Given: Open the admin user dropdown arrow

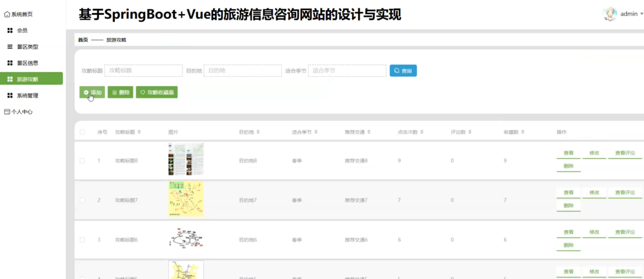Looking at the screenshot, I should coord(641,14).
